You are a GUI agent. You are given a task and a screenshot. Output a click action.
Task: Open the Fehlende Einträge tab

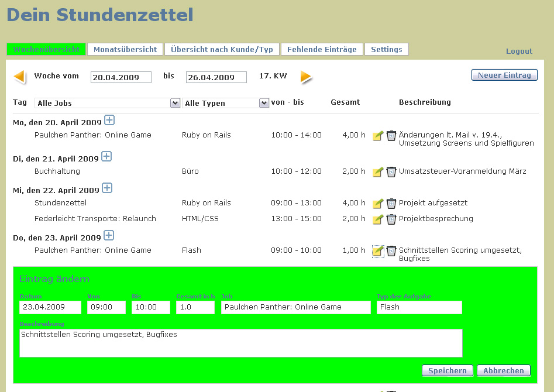coord(322,50)
